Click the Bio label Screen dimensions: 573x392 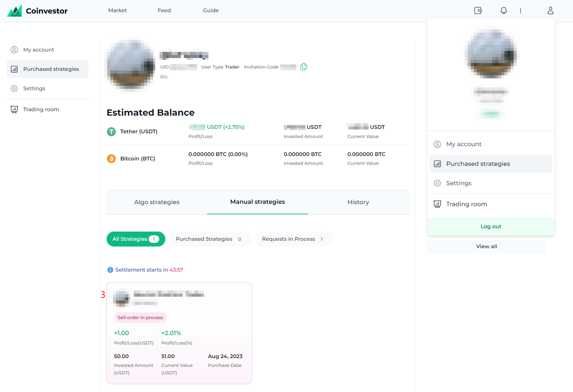click(164, 77)
